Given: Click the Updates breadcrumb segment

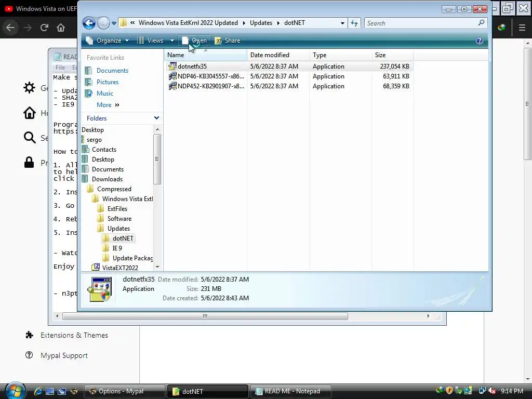Looking at the screenshot, I should coord(261,23).
